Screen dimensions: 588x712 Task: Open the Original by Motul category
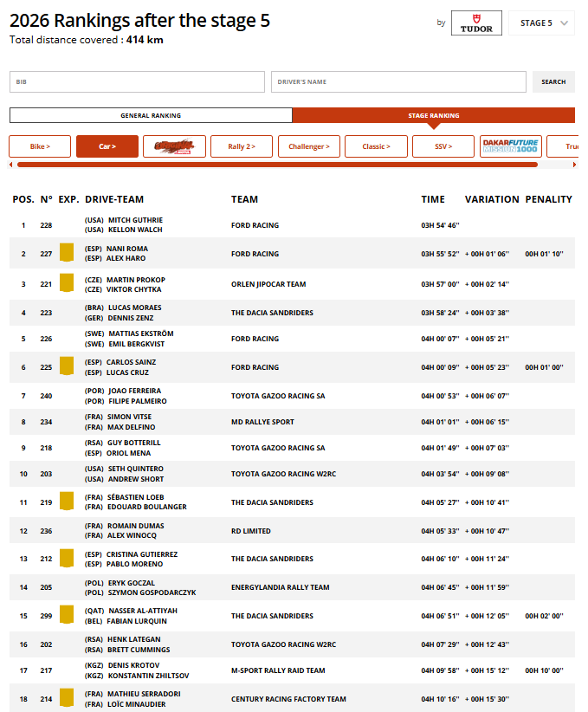point(174,146)
